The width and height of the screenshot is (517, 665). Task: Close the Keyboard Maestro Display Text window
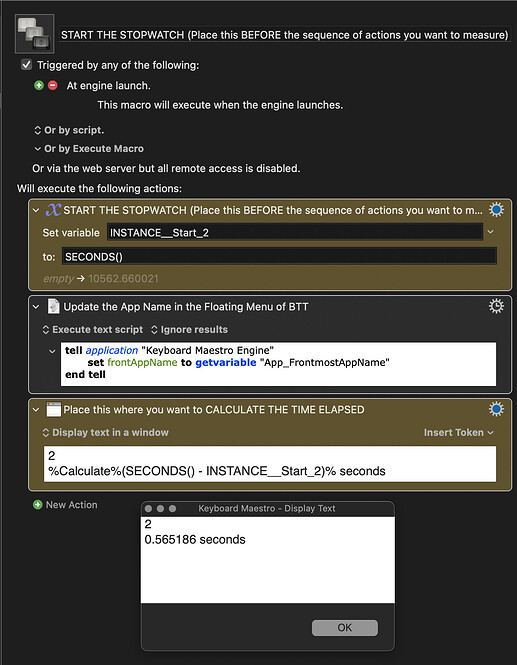tap(148, 509)
